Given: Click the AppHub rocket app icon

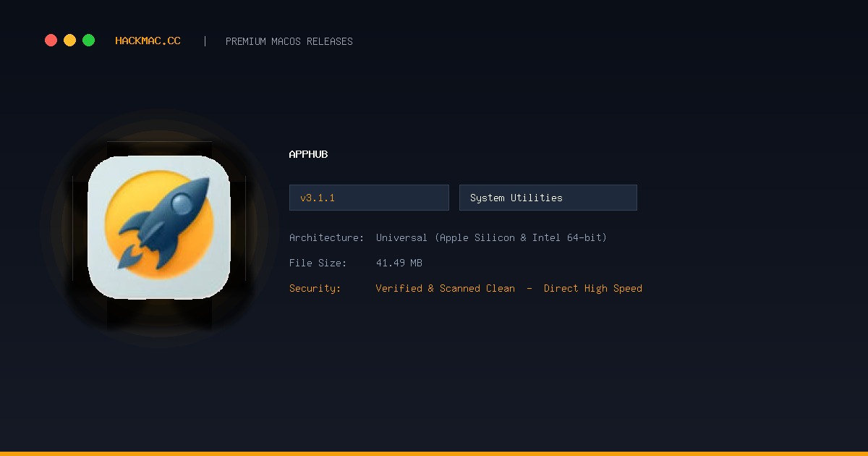Looking at the screenshot, I should (159, 227).
